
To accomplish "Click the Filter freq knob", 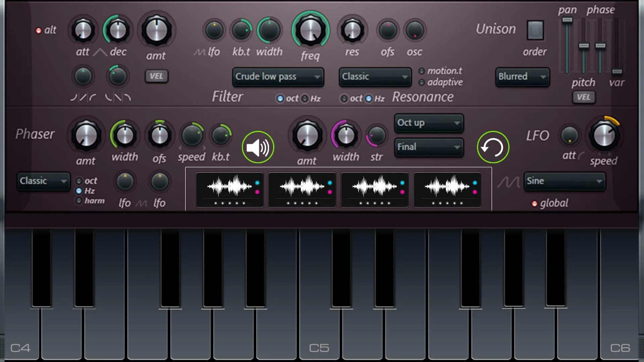I will 310,30.
